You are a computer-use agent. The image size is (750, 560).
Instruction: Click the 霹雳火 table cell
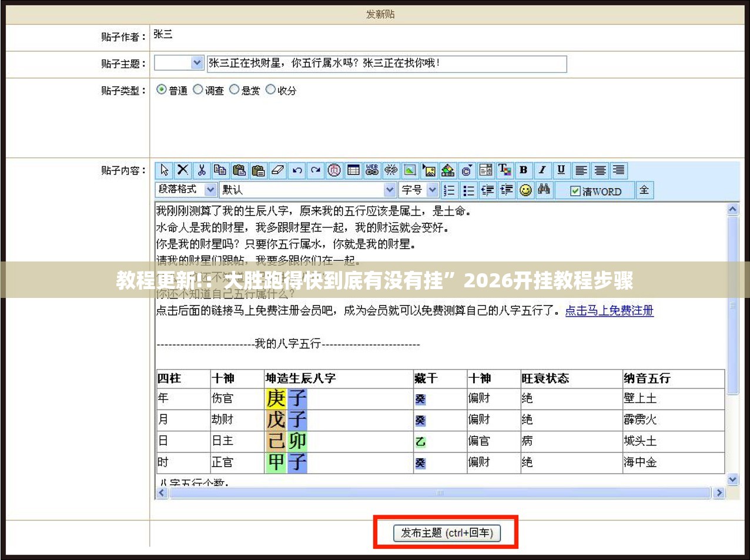click(x=673, y=420)
